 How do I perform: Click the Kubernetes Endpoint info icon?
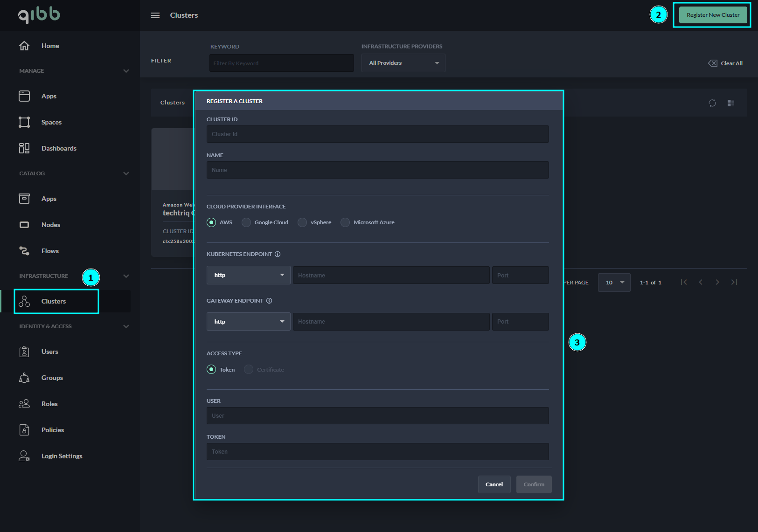coord(278,254)
